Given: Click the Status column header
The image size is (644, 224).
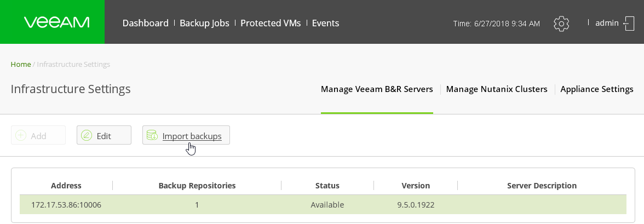Looking at the screenshot, I should [327, 185].
